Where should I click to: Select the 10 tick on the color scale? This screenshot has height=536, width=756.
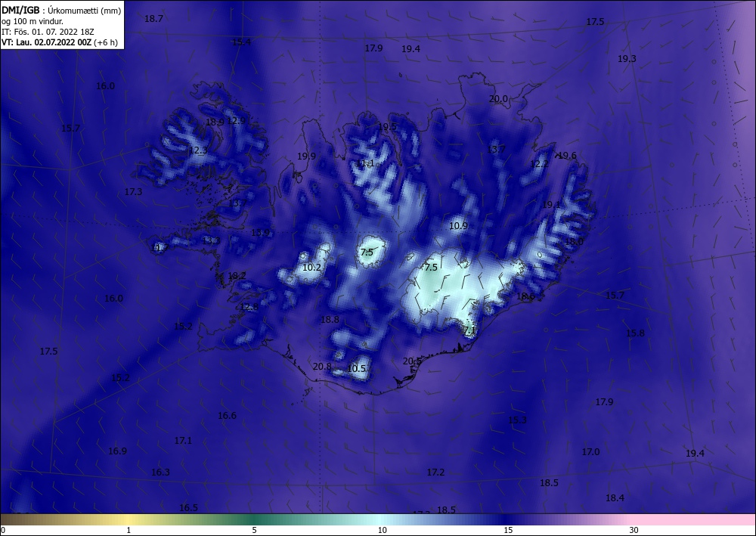coord(382,530)
